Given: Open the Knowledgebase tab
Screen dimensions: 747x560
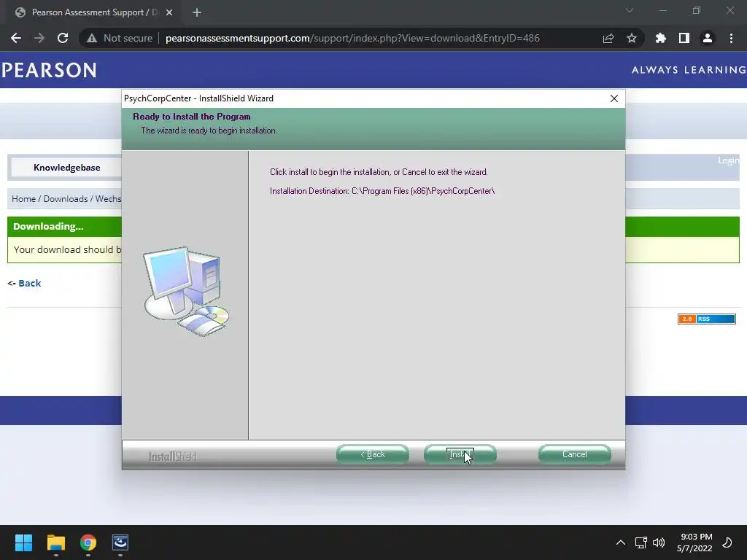Looking at the screenshot, I should pyautogui.click(x=66, y=168).
